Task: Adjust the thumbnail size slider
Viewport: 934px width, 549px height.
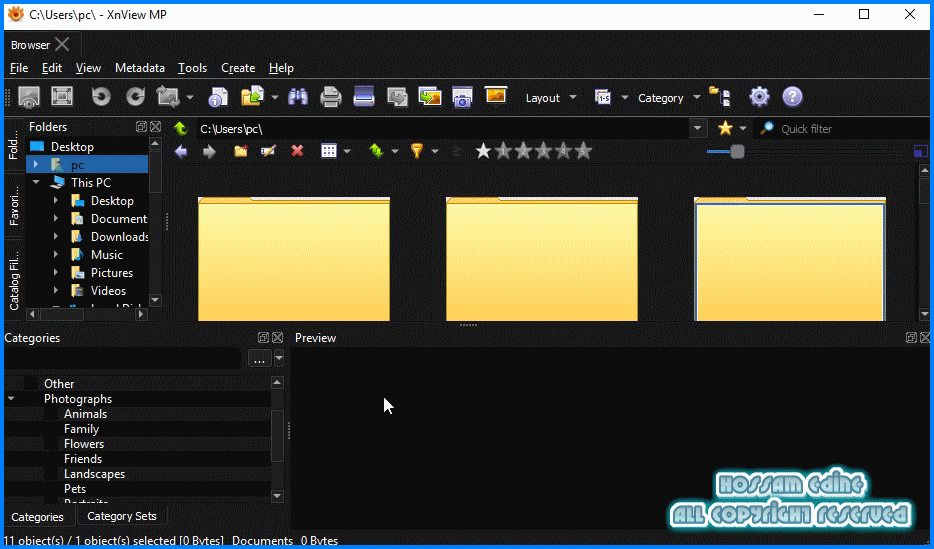Action: tap(737, 152)
